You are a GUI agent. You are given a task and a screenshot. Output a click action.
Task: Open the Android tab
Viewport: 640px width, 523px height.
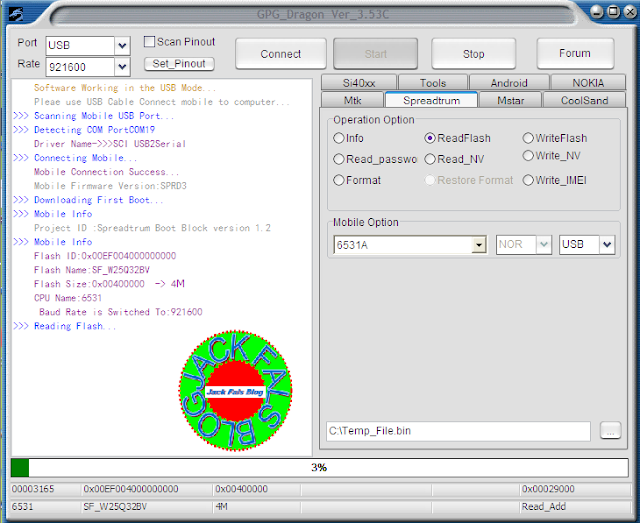(x=509, y=83)
